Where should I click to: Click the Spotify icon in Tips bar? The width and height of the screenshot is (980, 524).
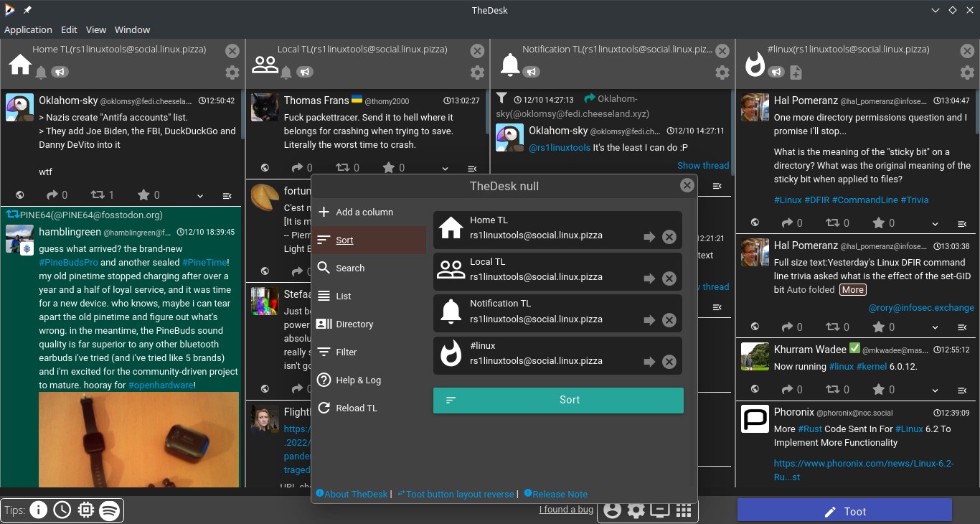[x=110, y=510]
